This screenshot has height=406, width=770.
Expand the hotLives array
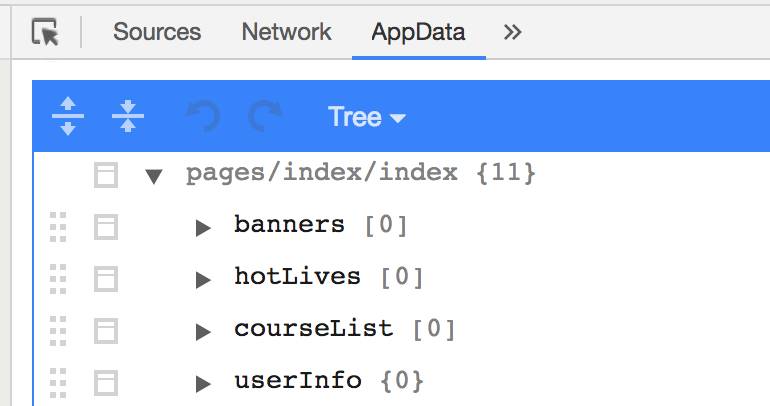203,279
